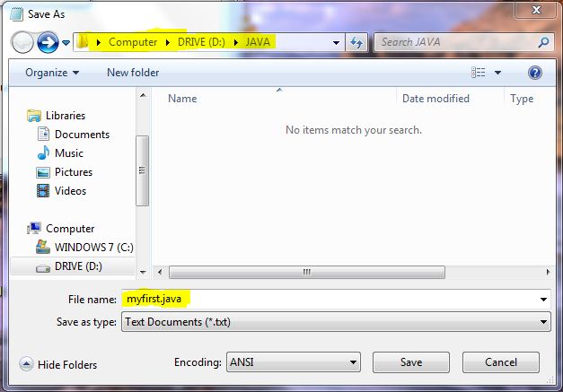Image resolution: width=563 pixels, height=392 pixels.
Task: Click the Windows 7 drive icon
Action: pos(43,247)
